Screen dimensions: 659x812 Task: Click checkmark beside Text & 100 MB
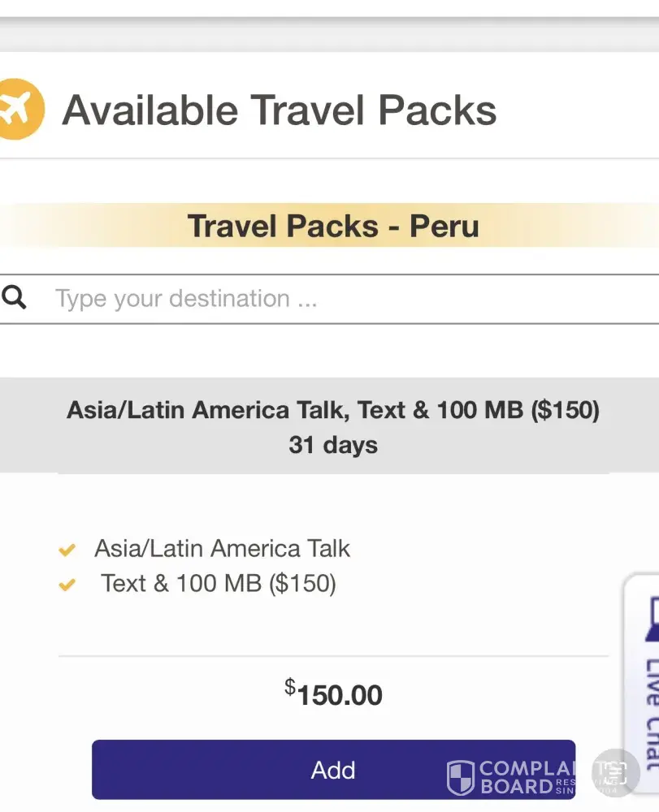pyautogui.click(x=67, y=585)
